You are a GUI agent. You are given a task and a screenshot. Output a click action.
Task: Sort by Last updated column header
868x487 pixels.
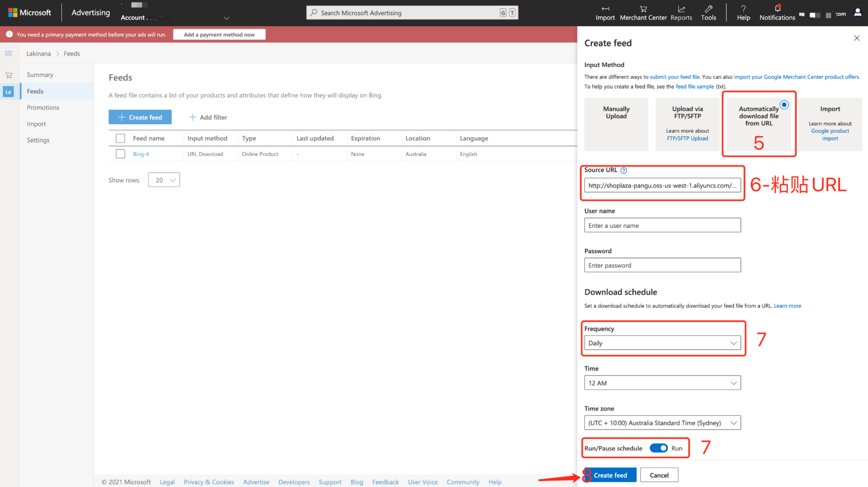[x=315, y=138]
